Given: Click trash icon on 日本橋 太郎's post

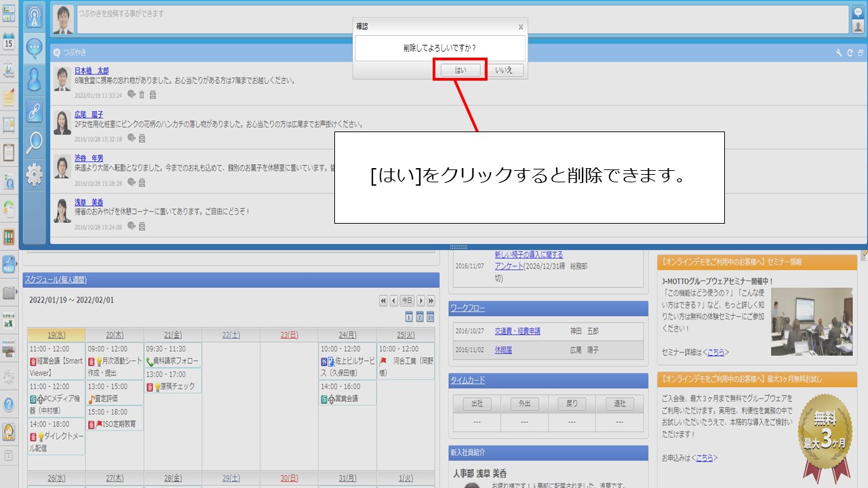Looking at the screenshot, I should [142, 95].
